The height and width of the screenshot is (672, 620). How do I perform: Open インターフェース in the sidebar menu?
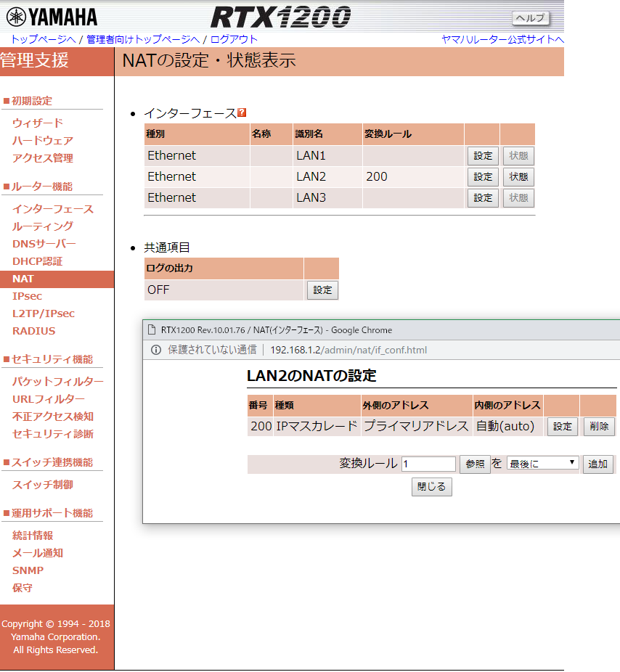click(x=53, y=209)
